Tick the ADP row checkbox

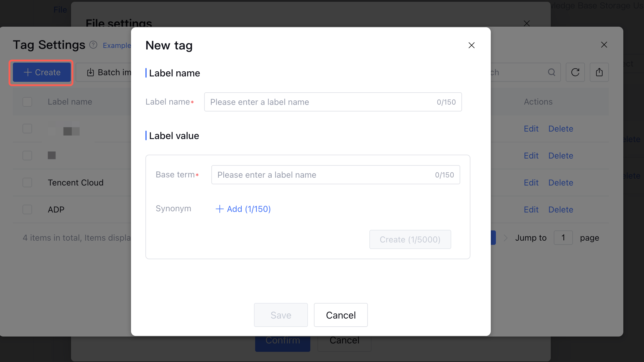pyautogui.click(x=27, y=209)
